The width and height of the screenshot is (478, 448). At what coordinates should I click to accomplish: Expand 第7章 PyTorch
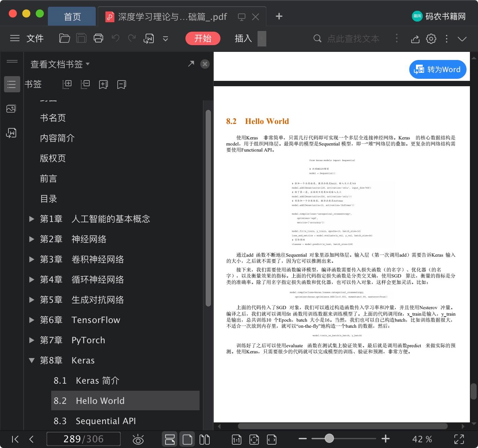click(x=32, y=340)
